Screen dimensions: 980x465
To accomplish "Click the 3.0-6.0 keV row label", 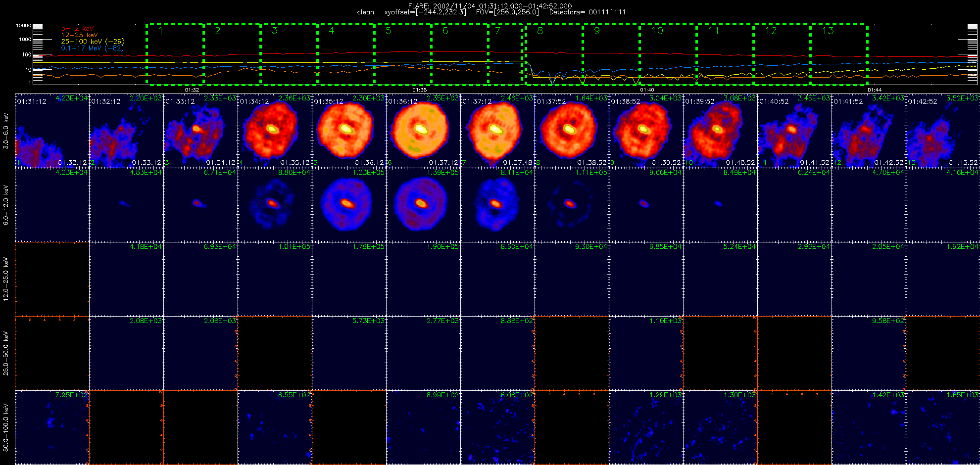I will [6, 131].
